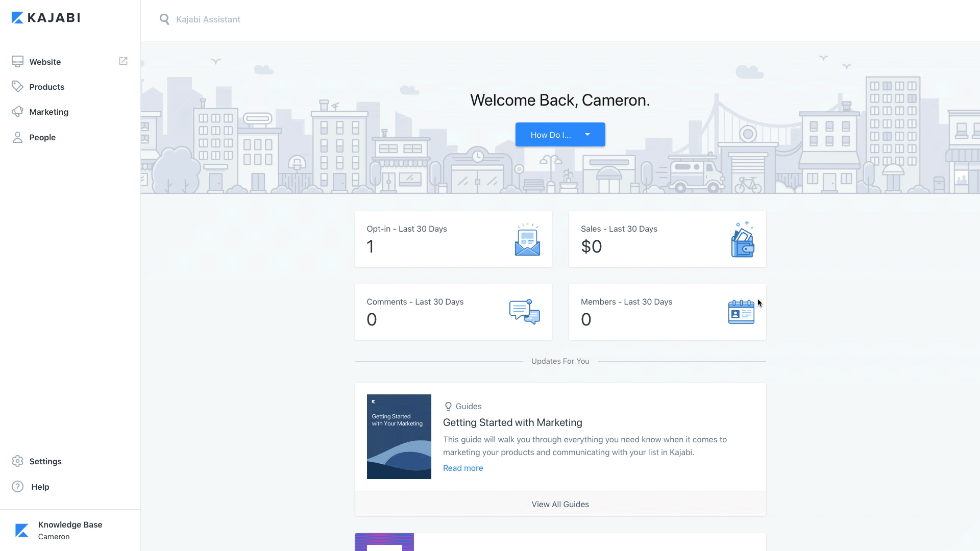
Task: Click the People person icon
Action: click(17, 137)
